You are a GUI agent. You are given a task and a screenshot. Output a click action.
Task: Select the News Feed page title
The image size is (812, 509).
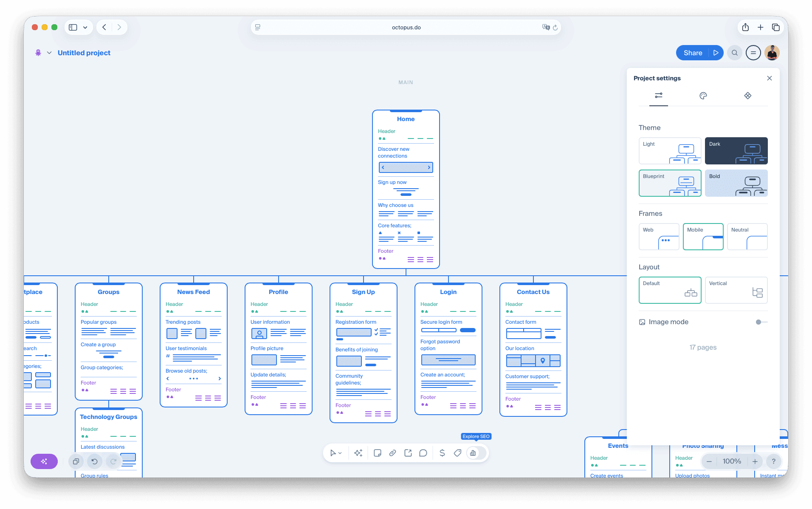coord(193,292)
